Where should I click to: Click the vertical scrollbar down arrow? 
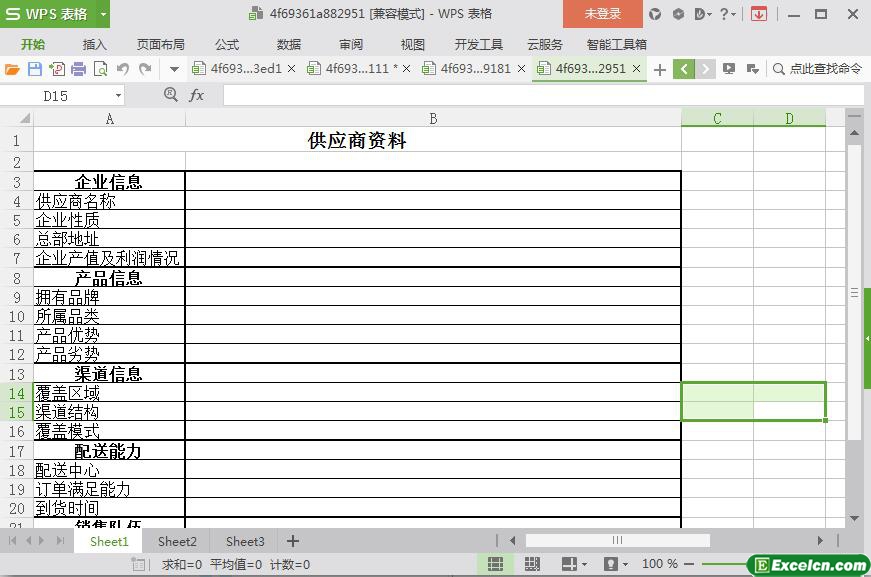(x=854, y=519)
